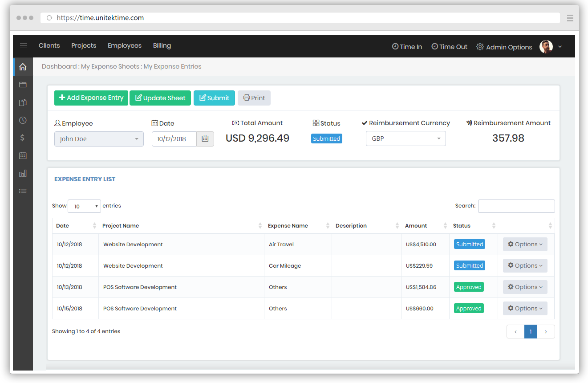Click the home icon in sidebar
Image resolution: width=588 pixels, height=383 pixels.
pyautogui.click(x=23, y=67)
